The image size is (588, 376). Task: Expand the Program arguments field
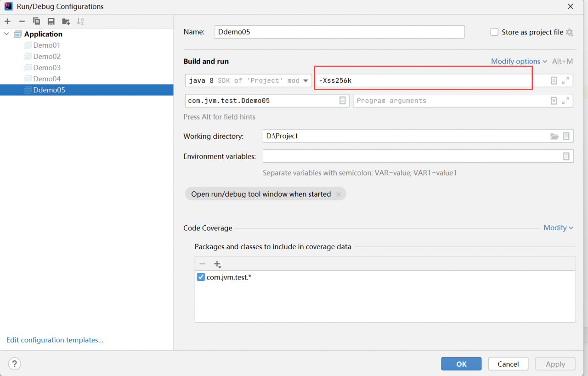click(565, 101)
